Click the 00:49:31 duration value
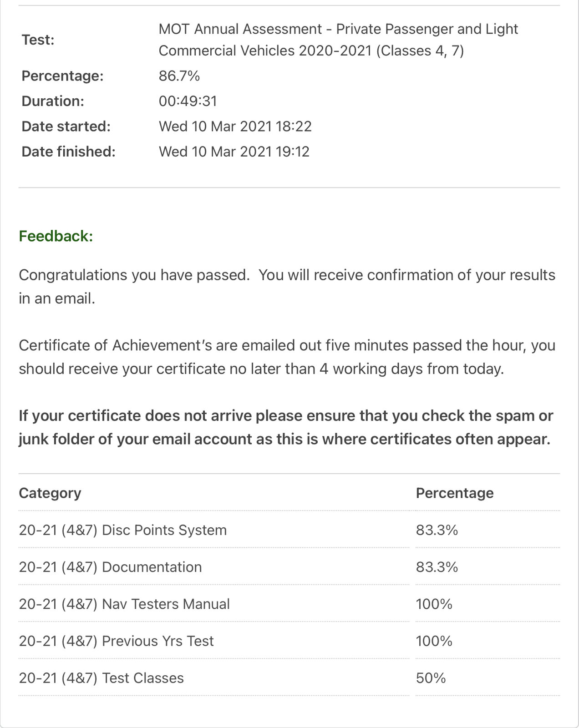The image size is (579, 728). pos(188,101)
